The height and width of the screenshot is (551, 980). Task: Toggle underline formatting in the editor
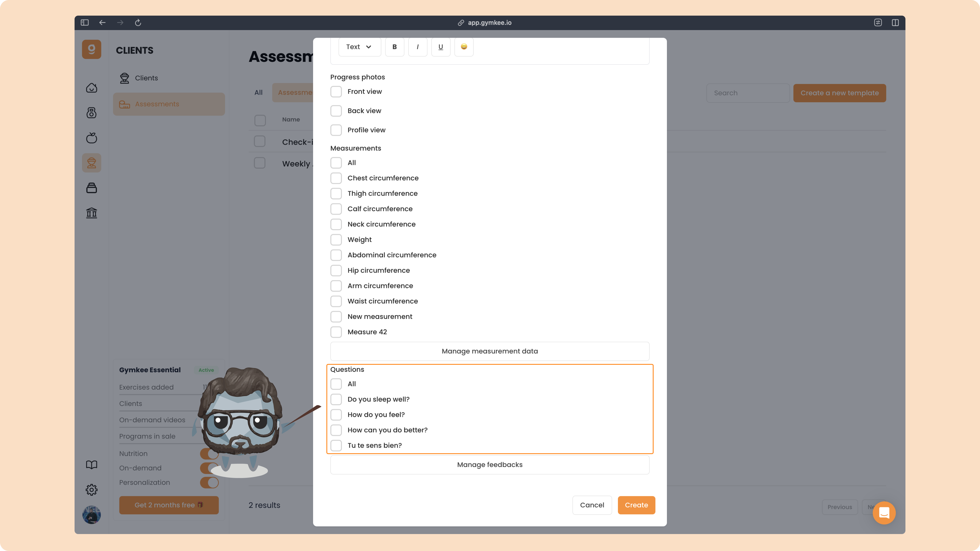point(440,47)
